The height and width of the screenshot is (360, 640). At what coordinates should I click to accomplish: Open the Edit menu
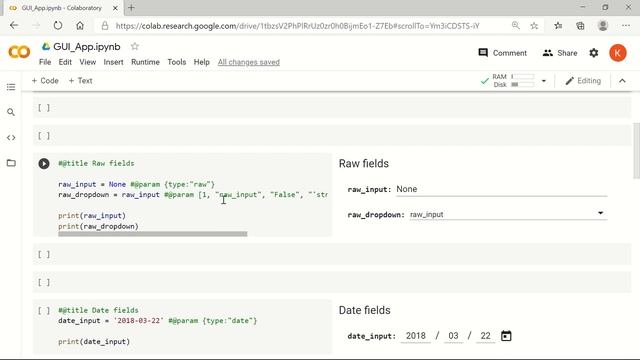[65, 62]
